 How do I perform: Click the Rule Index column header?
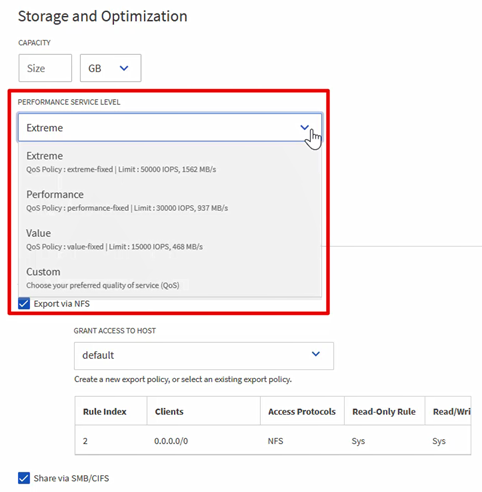click(105, 412)
